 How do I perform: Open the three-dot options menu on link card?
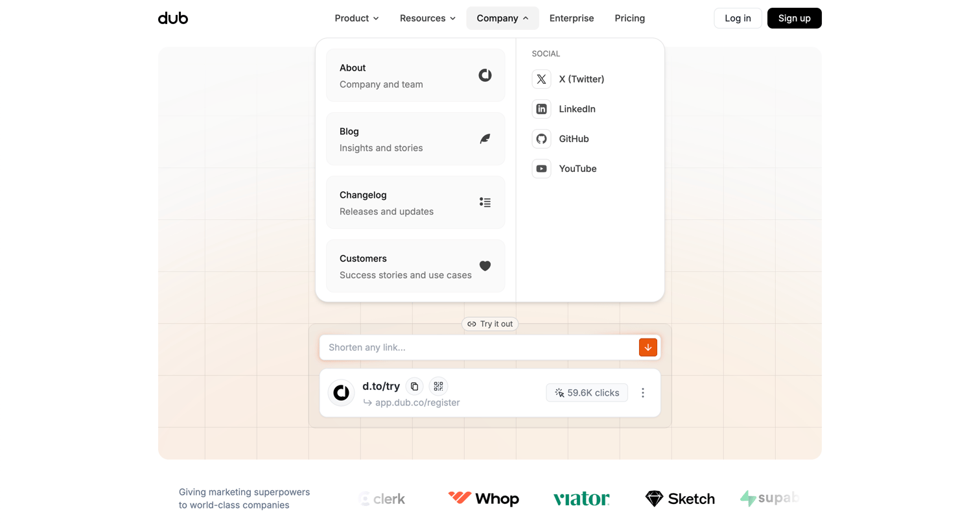[x=643, y=393]
